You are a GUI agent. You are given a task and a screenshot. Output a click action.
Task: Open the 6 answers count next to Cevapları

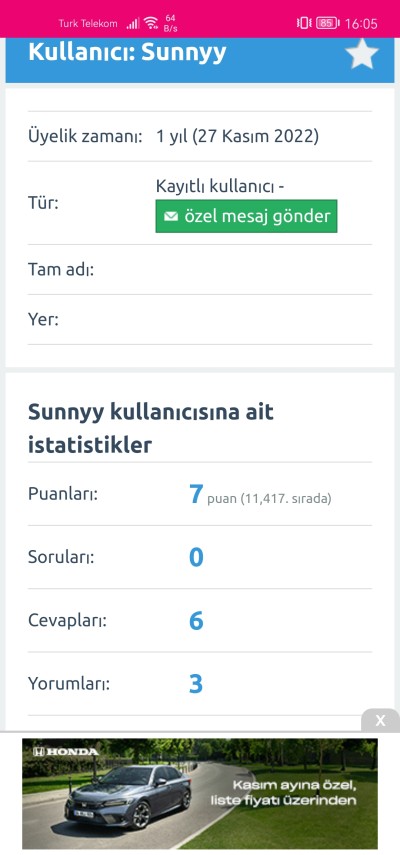196,621
